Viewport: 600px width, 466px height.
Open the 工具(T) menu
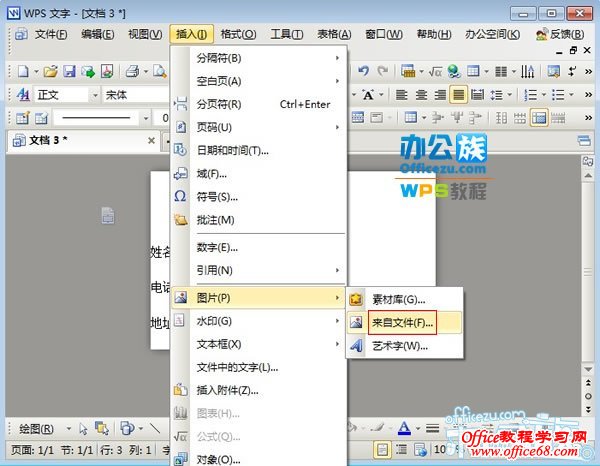point(287,34)
